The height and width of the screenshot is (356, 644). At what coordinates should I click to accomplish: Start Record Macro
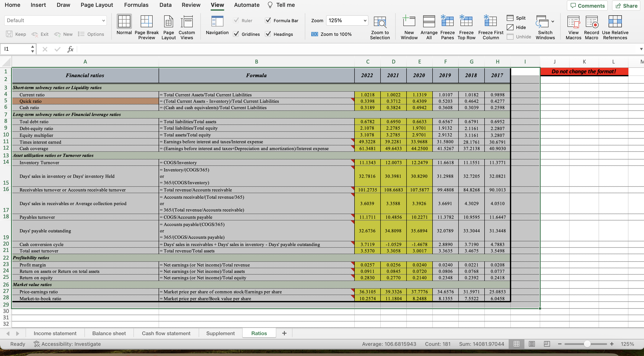tap(591, 27)
